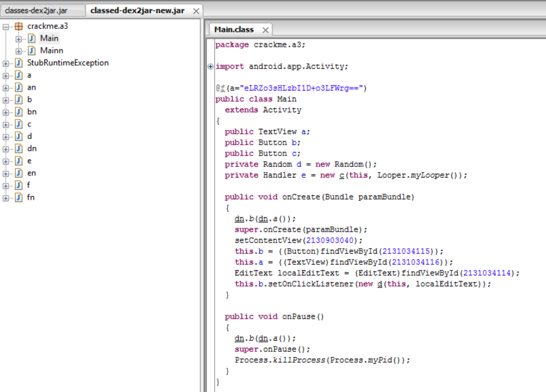Select tree entry labeled an
The height and width of the screenshot is (392, 546).
tap(31, 87)
